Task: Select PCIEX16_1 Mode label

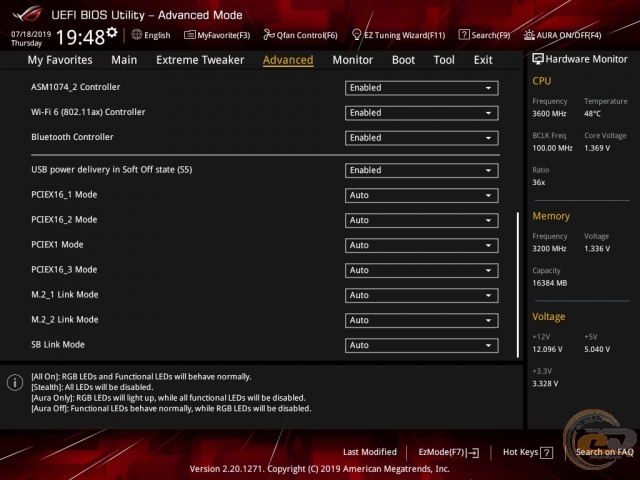Action: pos(64,195)
